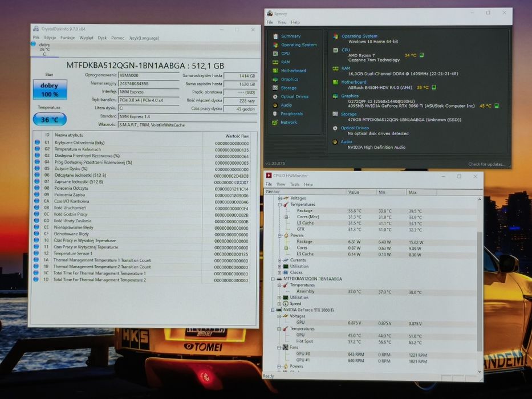Click the NVIDIA GeForce RTX 3060 Ti device icon
This screenshot has width=532, height=399.
(x=279, y=310)
